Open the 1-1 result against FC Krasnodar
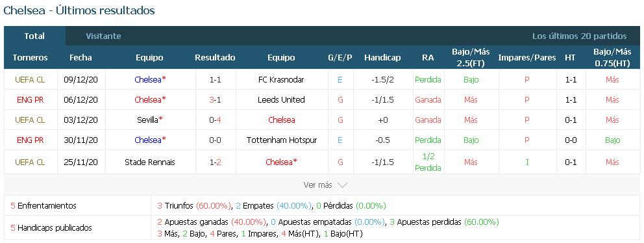 216,80
